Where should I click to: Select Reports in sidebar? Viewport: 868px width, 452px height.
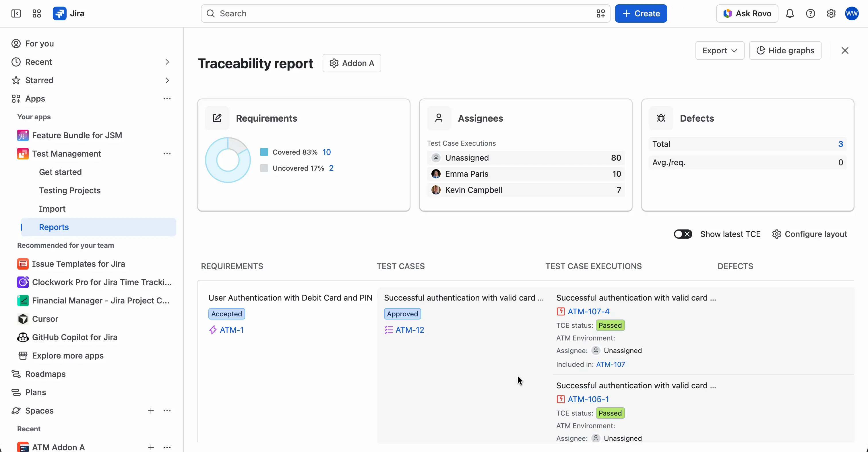[98, 227]
